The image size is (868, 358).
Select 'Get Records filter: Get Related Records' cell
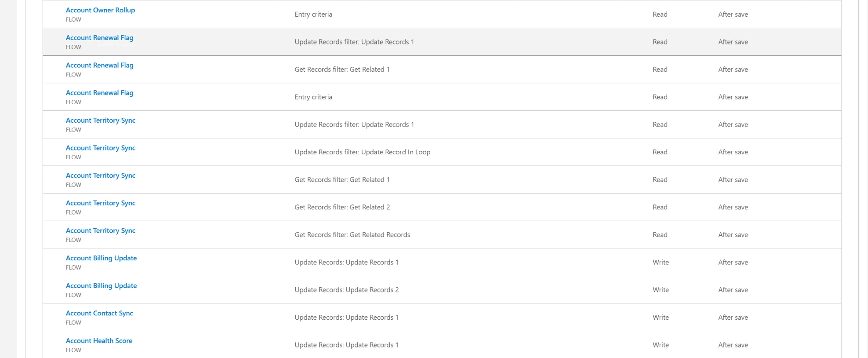coord(352,235)
